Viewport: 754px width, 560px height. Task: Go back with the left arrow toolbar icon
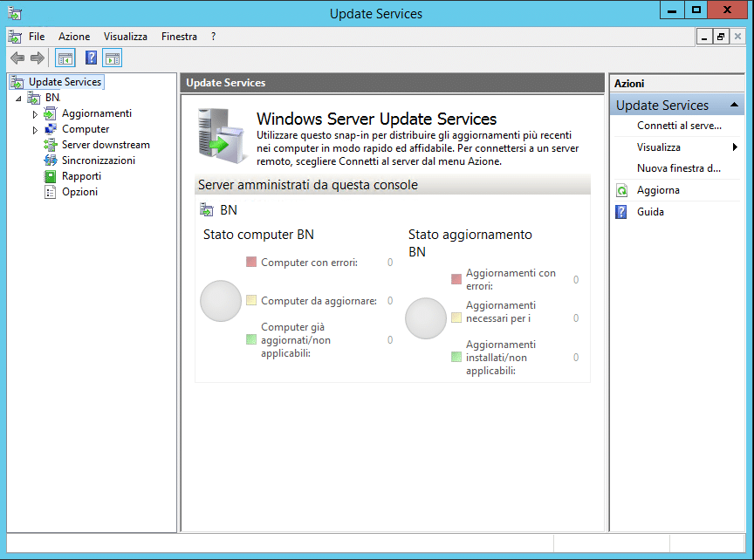point(17,58)
